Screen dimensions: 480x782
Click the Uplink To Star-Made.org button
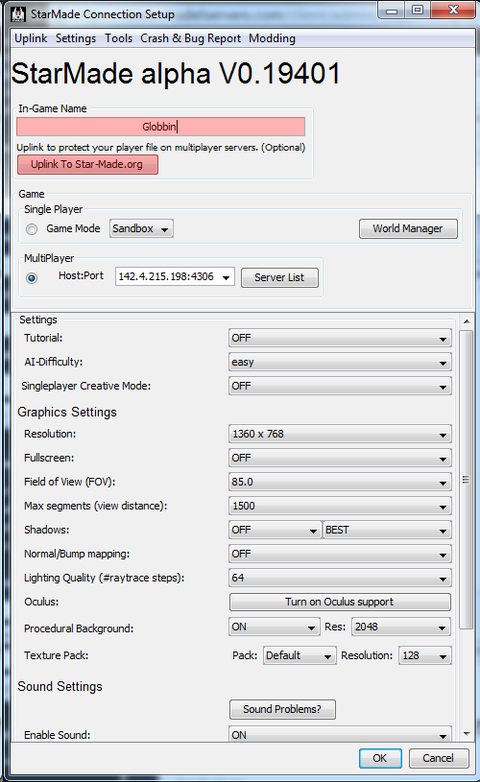click(x=87, y=165)
